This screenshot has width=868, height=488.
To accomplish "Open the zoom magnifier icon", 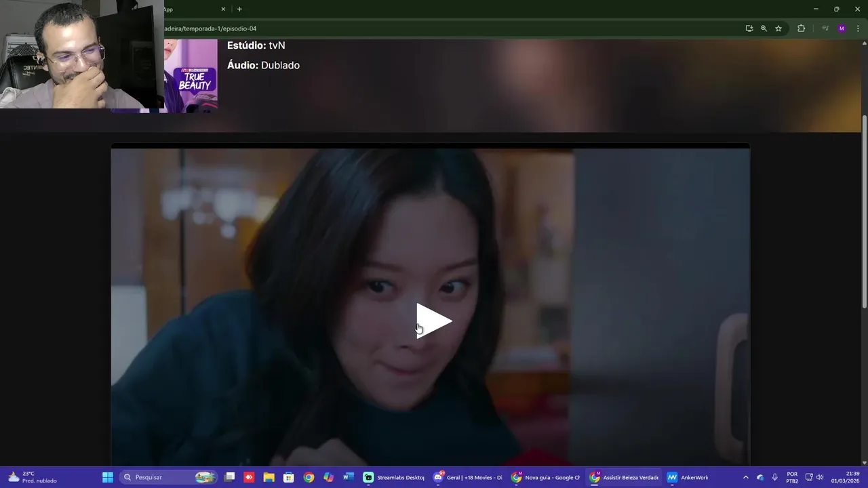I will click(x=764, y=28).
